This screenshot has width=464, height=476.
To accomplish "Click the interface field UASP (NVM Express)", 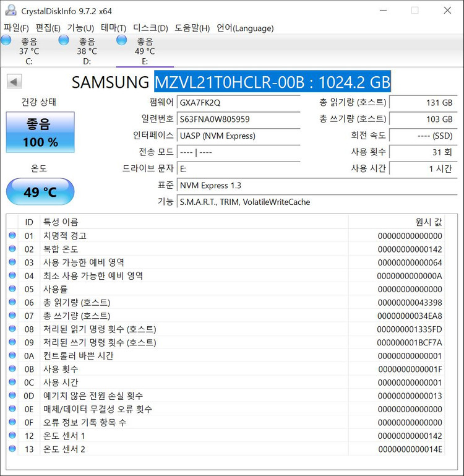I will 238,136.
